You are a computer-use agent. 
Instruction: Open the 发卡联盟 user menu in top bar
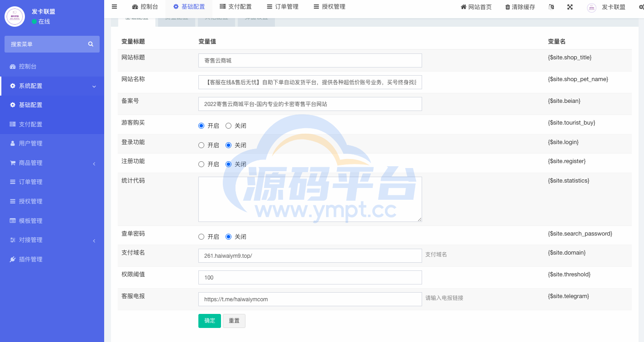(x=606, y=7)
